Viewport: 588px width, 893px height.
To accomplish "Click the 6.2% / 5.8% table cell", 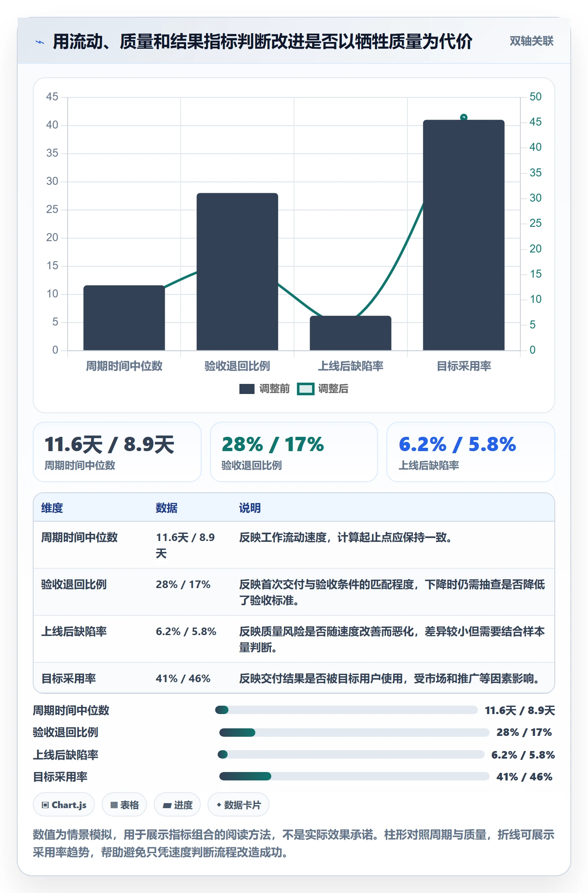I will (186, 632).
